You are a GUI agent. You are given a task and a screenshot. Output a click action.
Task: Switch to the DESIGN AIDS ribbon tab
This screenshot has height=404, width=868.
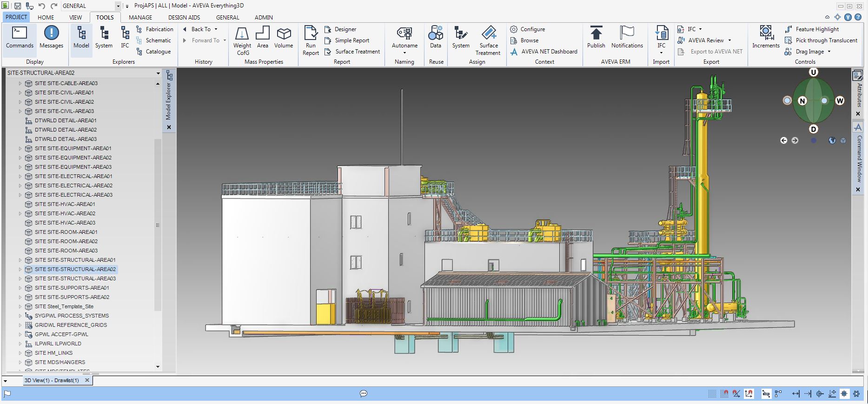[x=184, y=18]
